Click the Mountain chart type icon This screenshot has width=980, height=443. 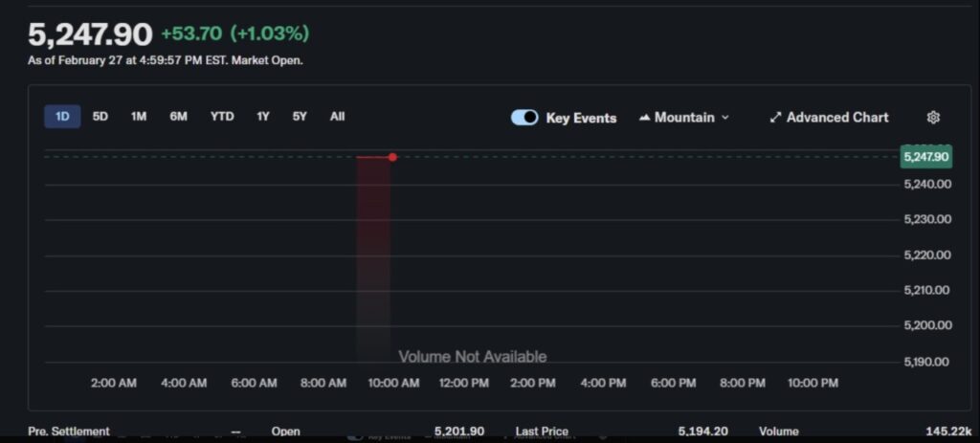(x=645, y=118)
